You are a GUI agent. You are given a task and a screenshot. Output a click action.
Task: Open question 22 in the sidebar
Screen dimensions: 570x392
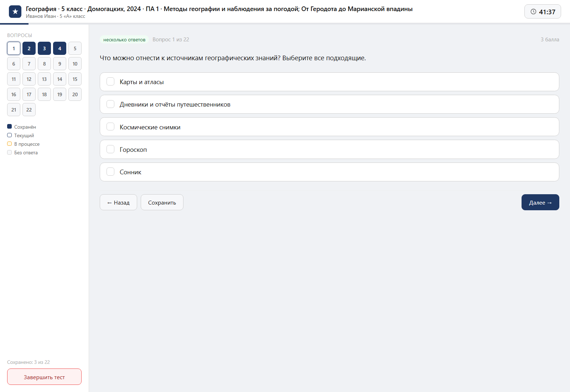click(x=29, y=110)
